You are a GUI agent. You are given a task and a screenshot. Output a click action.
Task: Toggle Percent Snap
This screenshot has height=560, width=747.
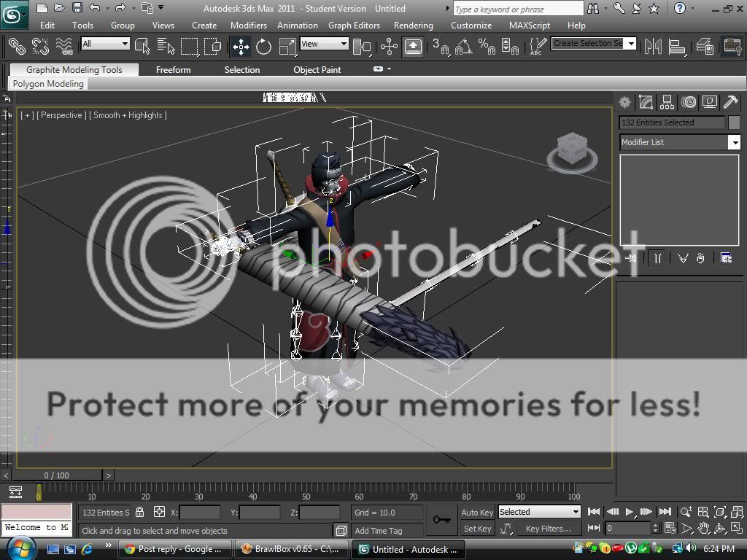click(x=487, y=46)
